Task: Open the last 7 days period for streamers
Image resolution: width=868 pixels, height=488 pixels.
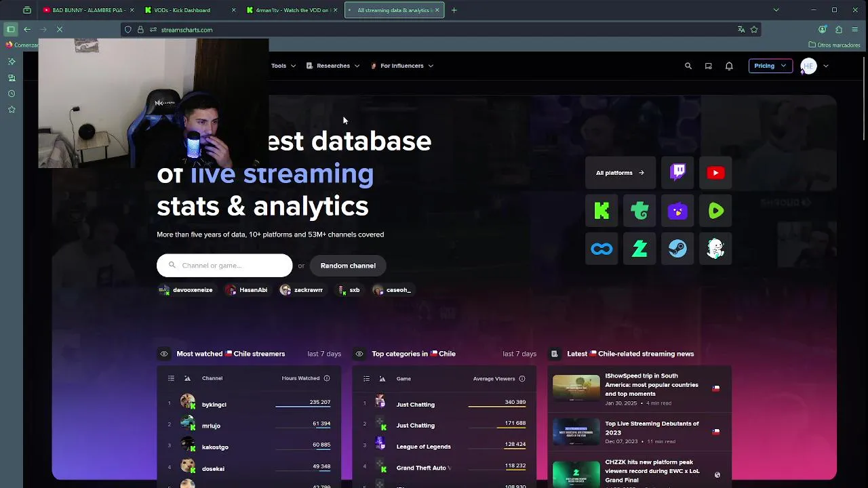Action: point(324,354)
